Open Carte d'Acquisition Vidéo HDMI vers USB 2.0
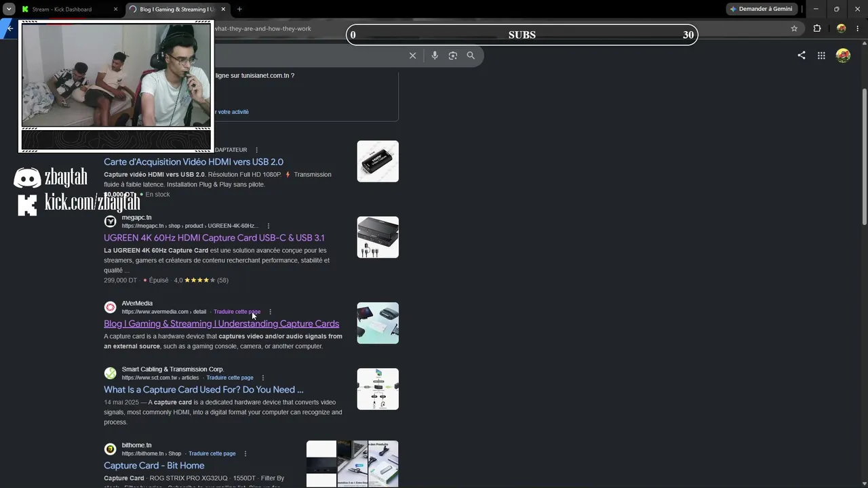The width and height of the screenshot is (868, 488). 193,162
